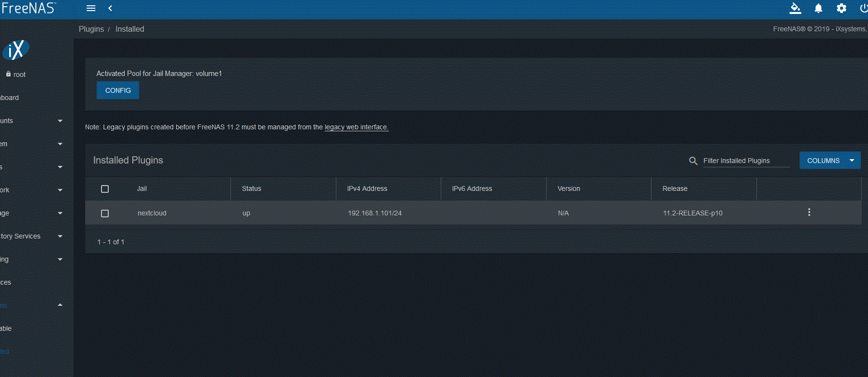868x377 pixels.
Task: Open the legacy web interface link
Action: tap(357, 127)
